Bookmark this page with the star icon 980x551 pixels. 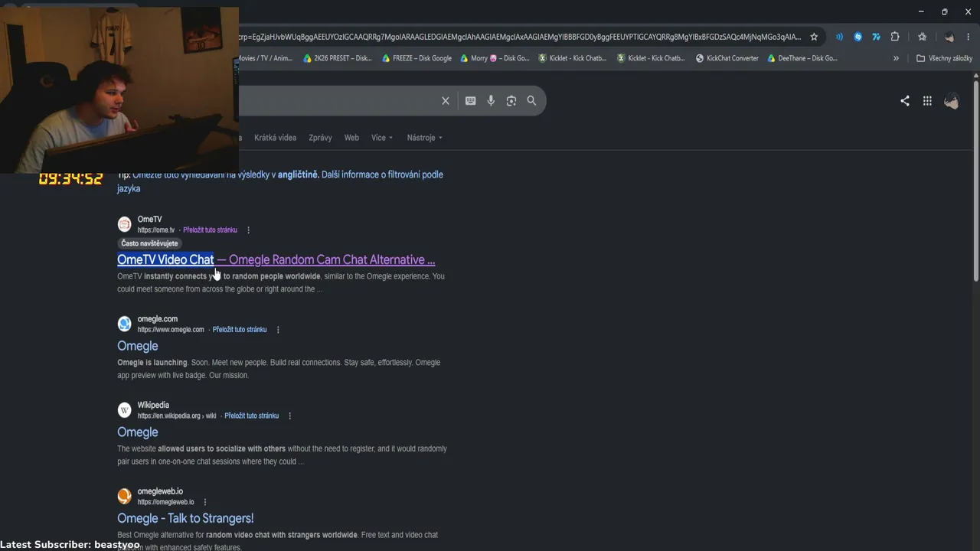tap(814, 37)
